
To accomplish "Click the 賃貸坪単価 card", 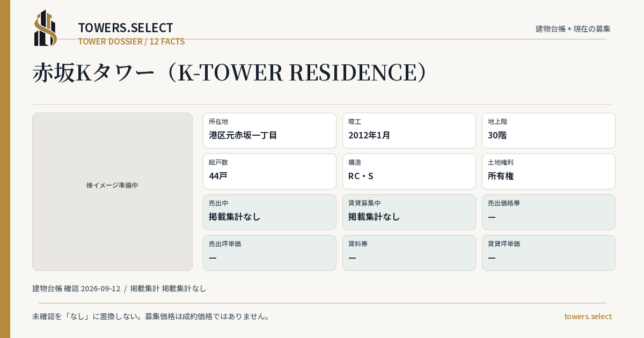I will point(548,253).
